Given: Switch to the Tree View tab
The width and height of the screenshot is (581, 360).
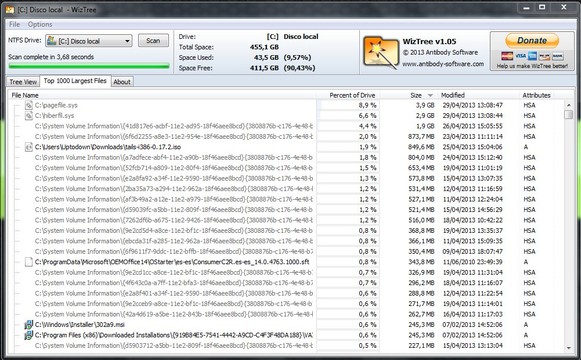Looking at the screenshot, I should [23, 82].
